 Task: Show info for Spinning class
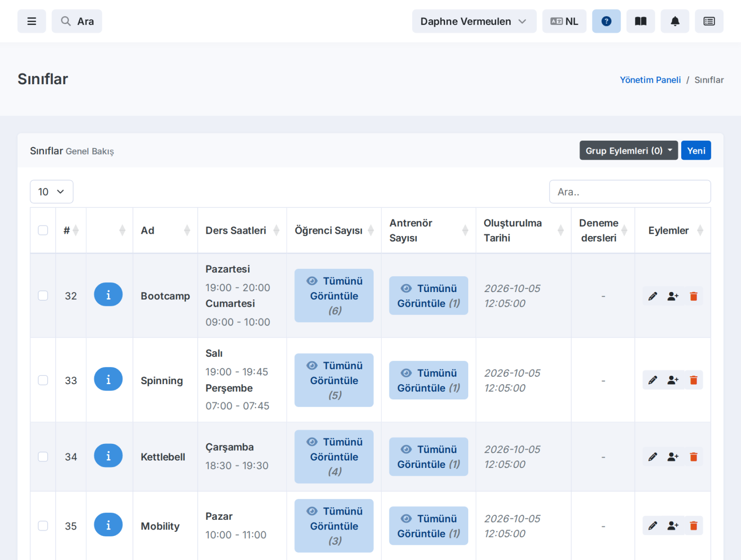[x=108, y=380]
